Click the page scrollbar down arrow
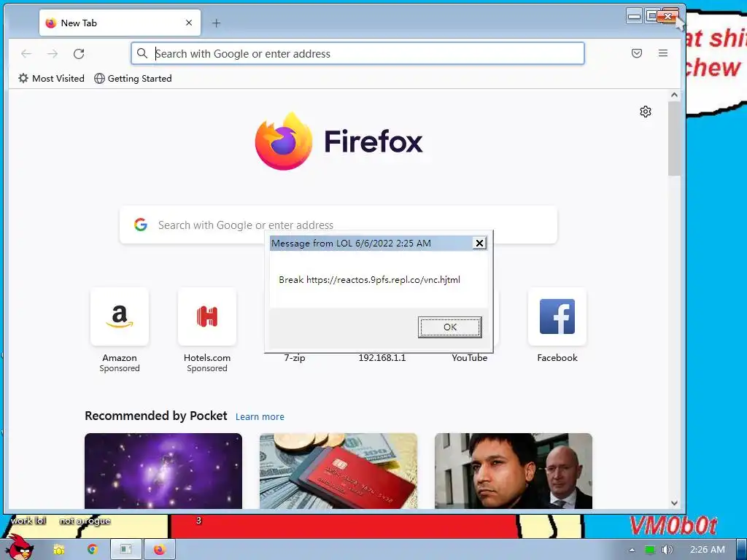This screenshot has width=747, height=560. (674, 503)
